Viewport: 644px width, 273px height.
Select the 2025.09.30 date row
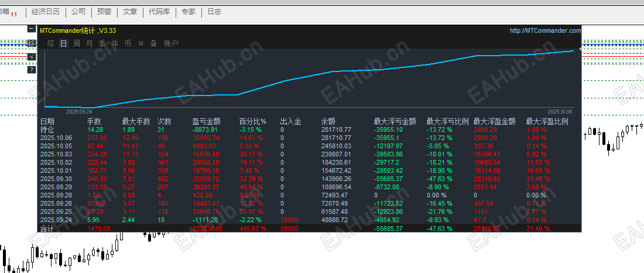[x=56, y=179]
